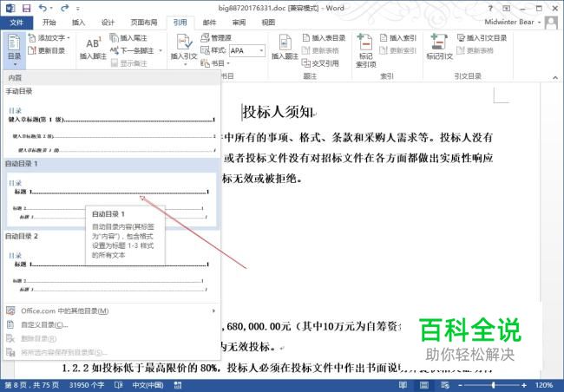The height and width of the screenshot is (392, 564).
Task: Click zoom out minus button
Action: (461, 385)
